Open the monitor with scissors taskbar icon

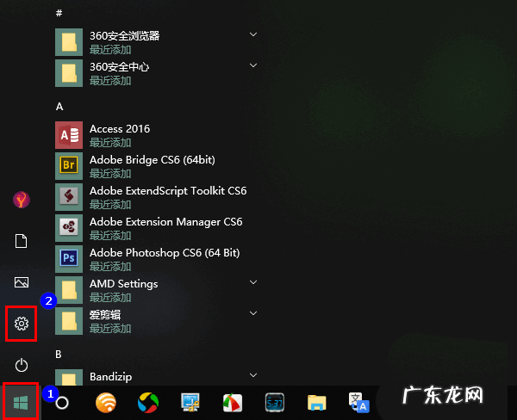(190, 403)
